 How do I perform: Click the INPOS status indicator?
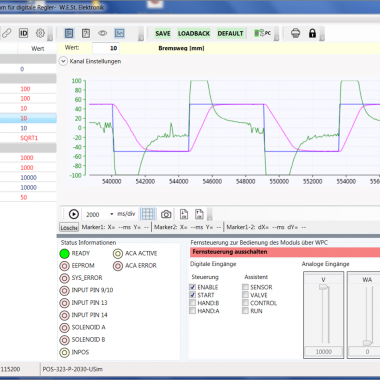(64, 352)
